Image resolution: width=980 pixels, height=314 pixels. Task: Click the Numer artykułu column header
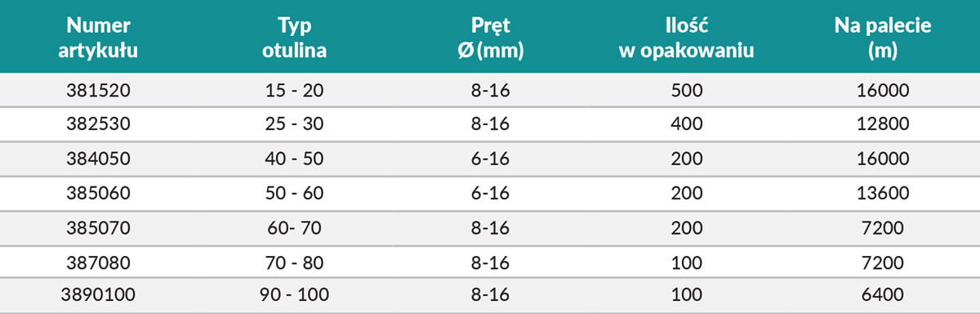tap(98, 38)
